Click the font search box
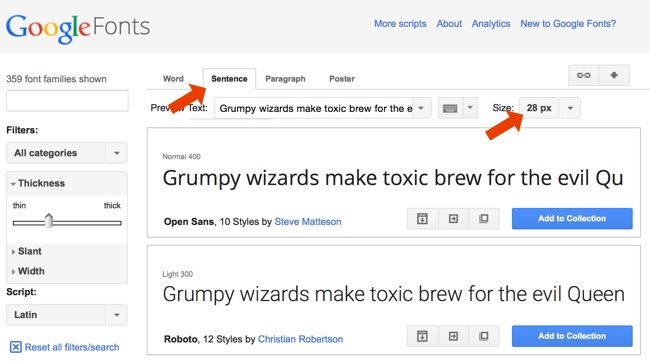This screenshot has height=362, width=650. pos(67,101)
